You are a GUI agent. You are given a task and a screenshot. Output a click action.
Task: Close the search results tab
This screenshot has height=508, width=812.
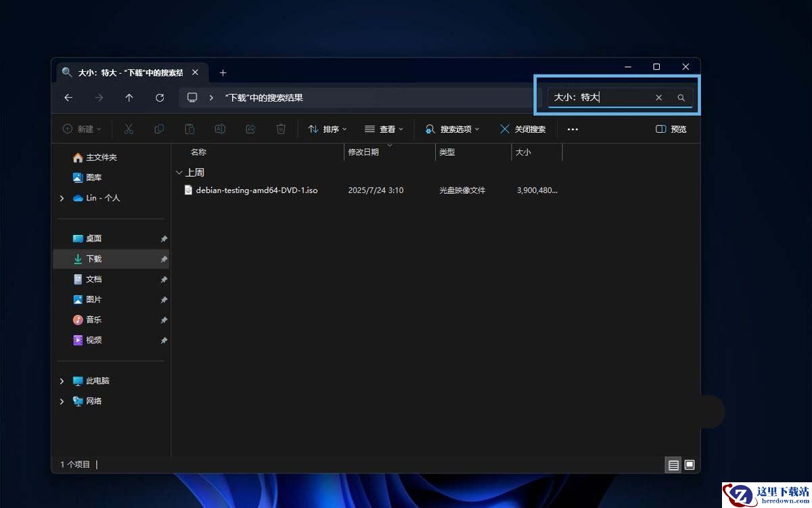pos(195,72)
